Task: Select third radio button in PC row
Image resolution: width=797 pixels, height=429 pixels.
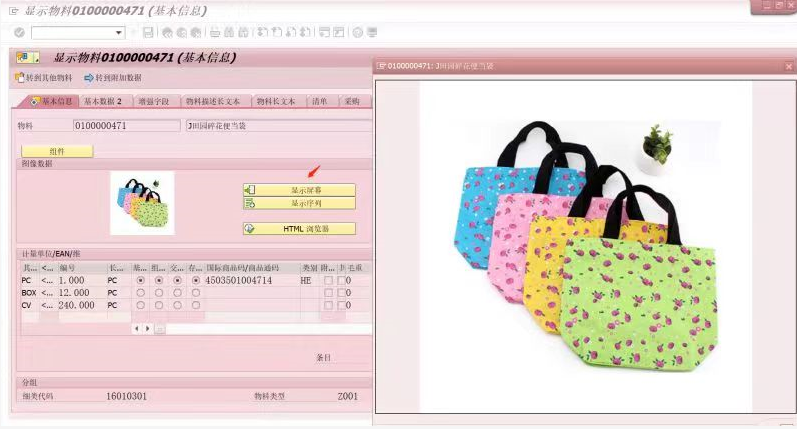Action: 177,281
